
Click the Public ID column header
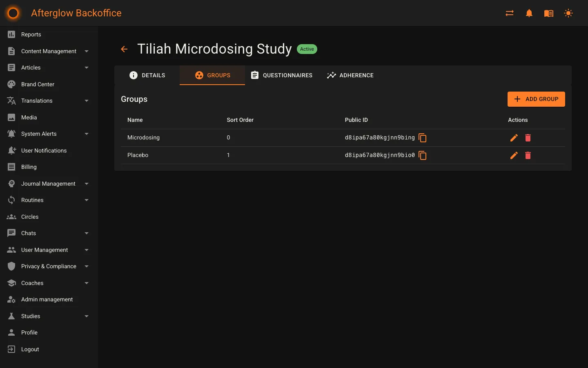point(356,120)
